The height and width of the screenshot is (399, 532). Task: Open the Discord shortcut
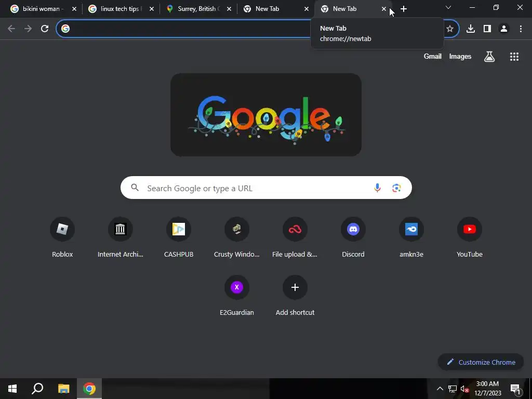click(x=353, y=229)
